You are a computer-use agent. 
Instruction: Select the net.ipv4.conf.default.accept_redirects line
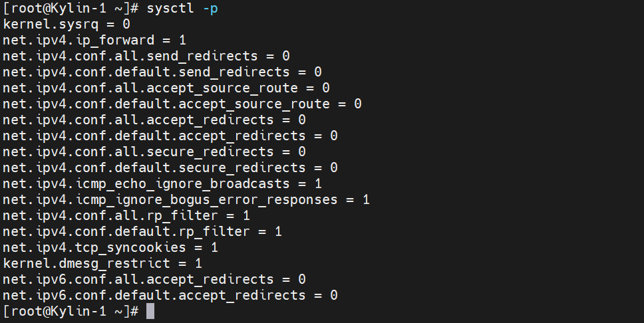[170, 136]
